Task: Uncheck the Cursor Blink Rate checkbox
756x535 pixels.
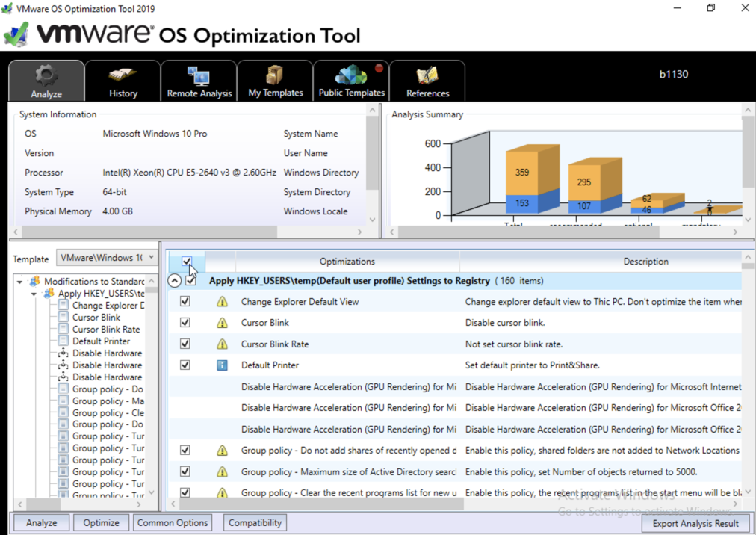Action: (185, 344)
